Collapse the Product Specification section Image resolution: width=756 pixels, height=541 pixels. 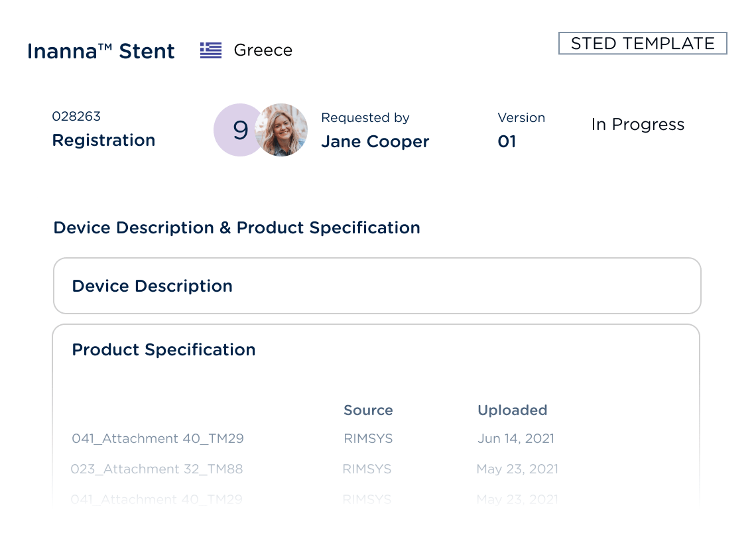163,349
